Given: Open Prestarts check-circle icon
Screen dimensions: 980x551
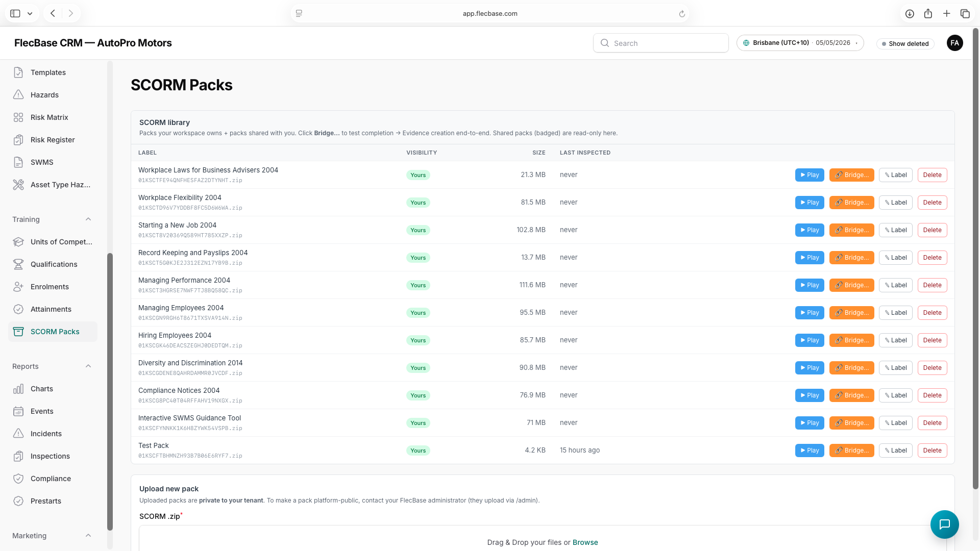Looking at the screenshot, I should coord(18,501).
